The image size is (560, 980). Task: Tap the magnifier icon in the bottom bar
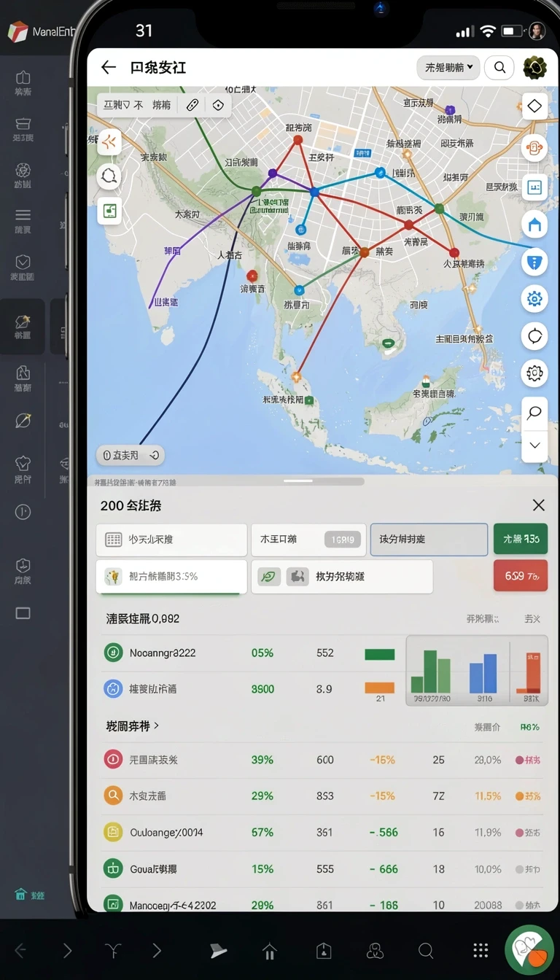point(426,950)
